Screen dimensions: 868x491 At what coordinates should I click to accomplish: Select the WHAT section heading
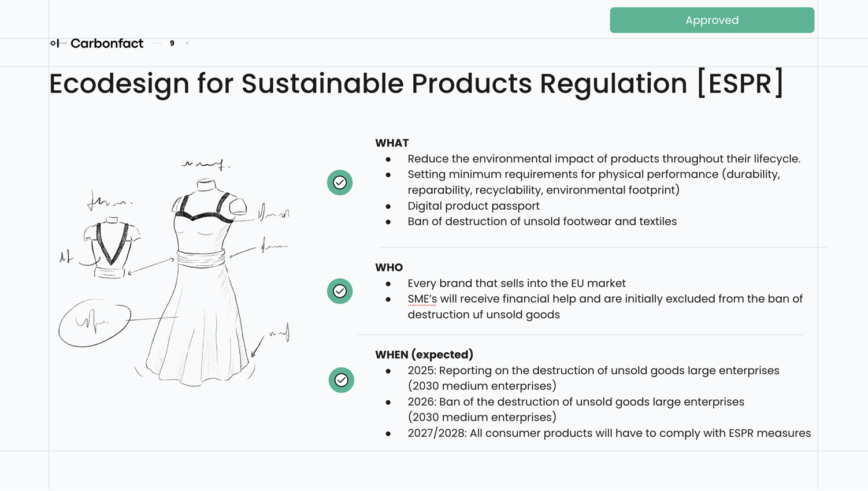[x=392, y=143]
